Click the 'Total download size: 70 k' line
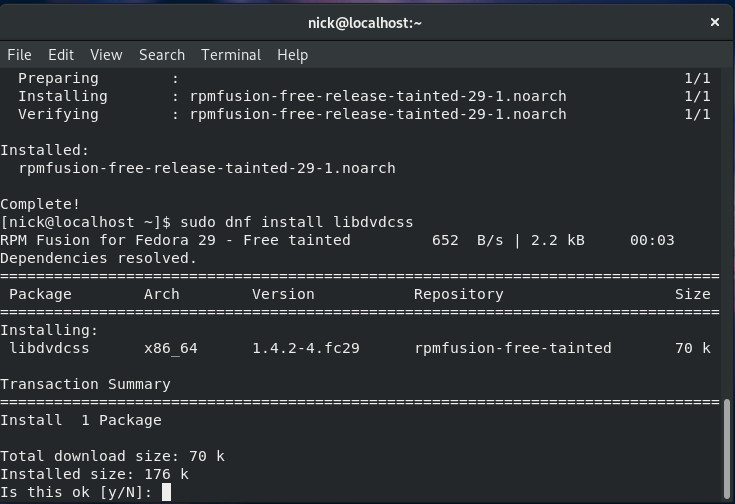 point(112,456)
